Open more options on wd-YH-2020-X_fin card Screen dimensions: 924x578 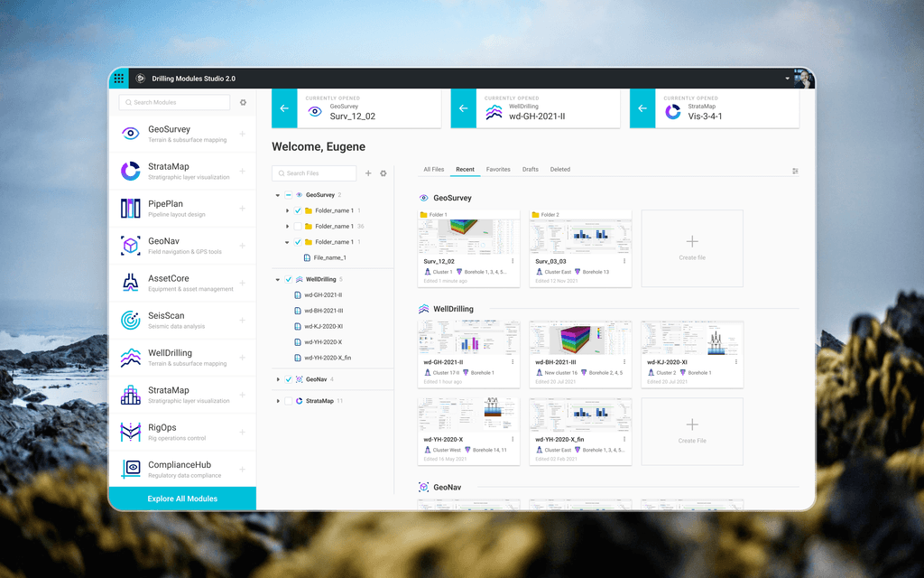[624, 440]
